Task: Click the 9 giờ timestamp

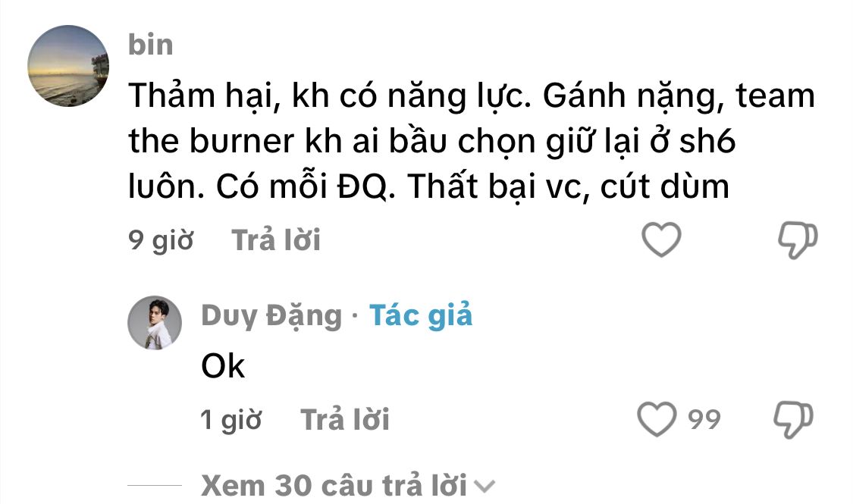Action: [161, 239]
